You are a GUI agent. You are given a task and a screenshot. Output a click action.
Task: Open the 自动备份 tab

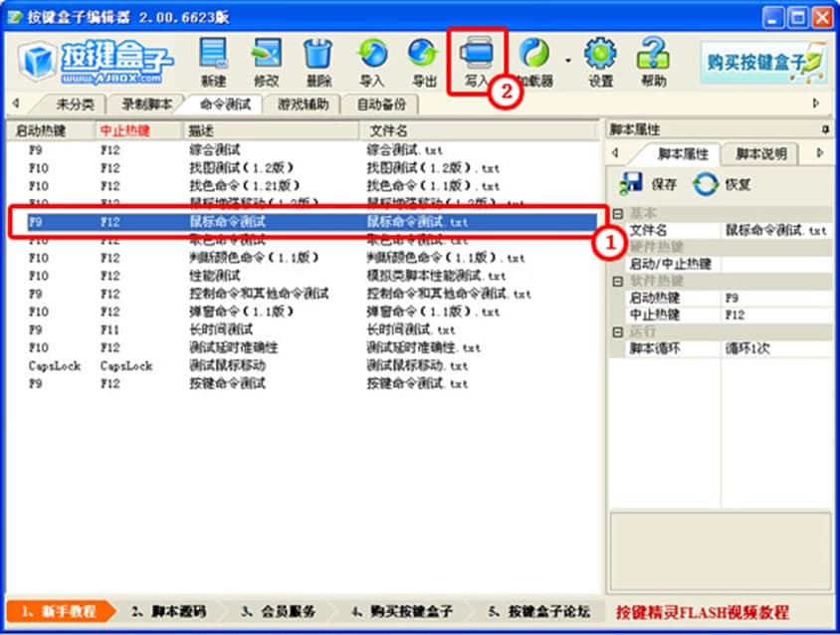381,104
